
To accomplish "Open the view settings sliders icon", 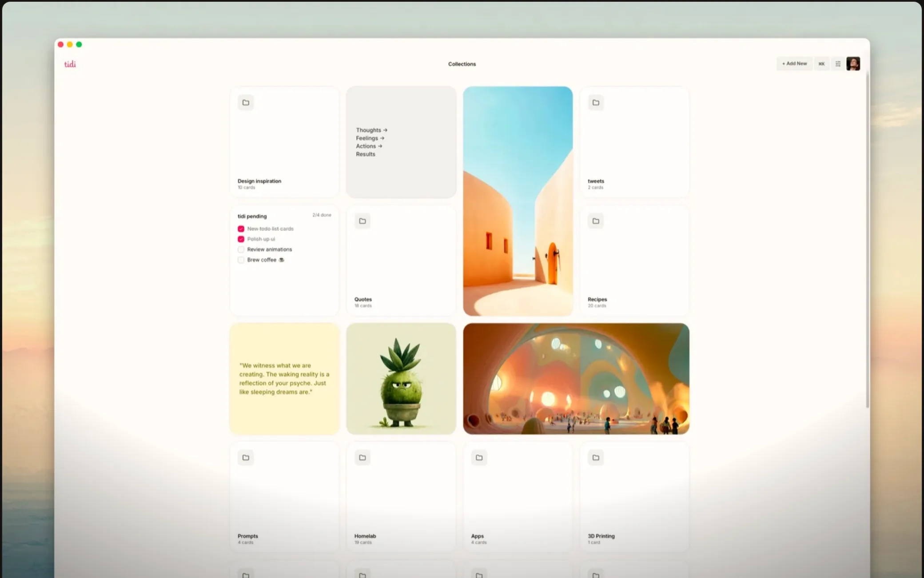I will tap(838, 64).
